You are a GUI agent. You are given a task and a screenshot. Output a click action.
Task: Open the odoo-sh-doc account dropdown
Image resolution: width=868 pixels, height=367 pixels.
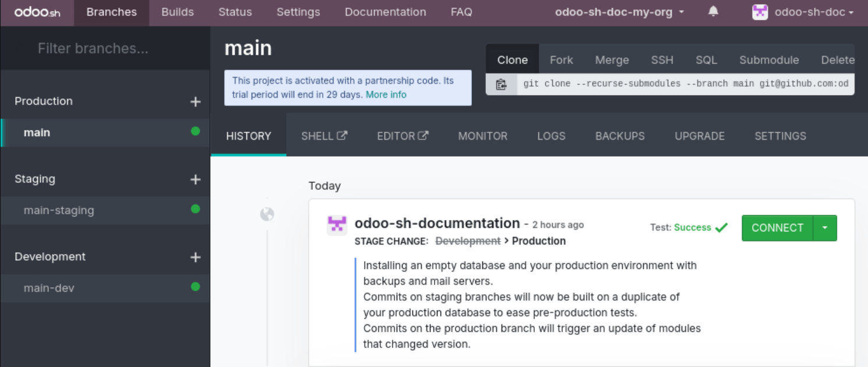pyautogui.click(x=803, y=12)
